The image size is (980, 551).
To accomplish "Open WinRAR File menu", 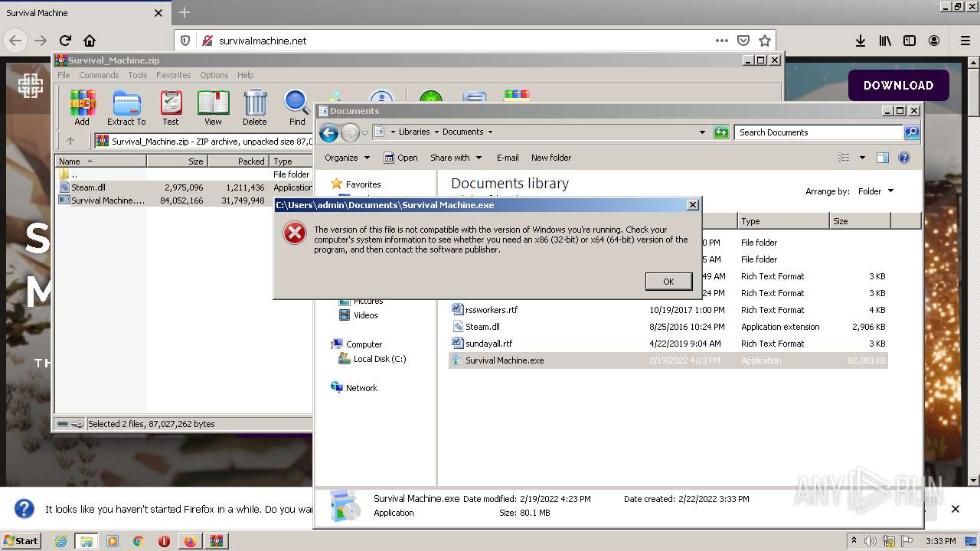I will coord(64,75).
